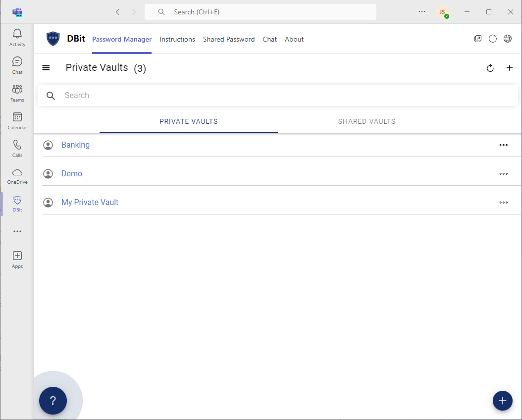Switch to the SHARED VAULTS tab
Screen dimensions: 522x420
pyautogui.click(x=367, y=121)
